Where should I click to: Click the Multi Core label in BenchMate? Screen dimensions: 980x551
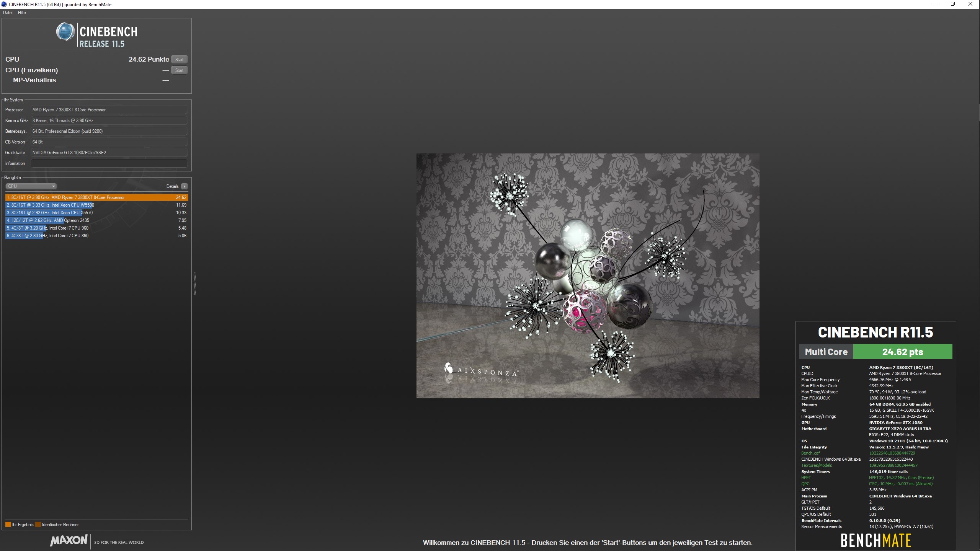[826, 352]
